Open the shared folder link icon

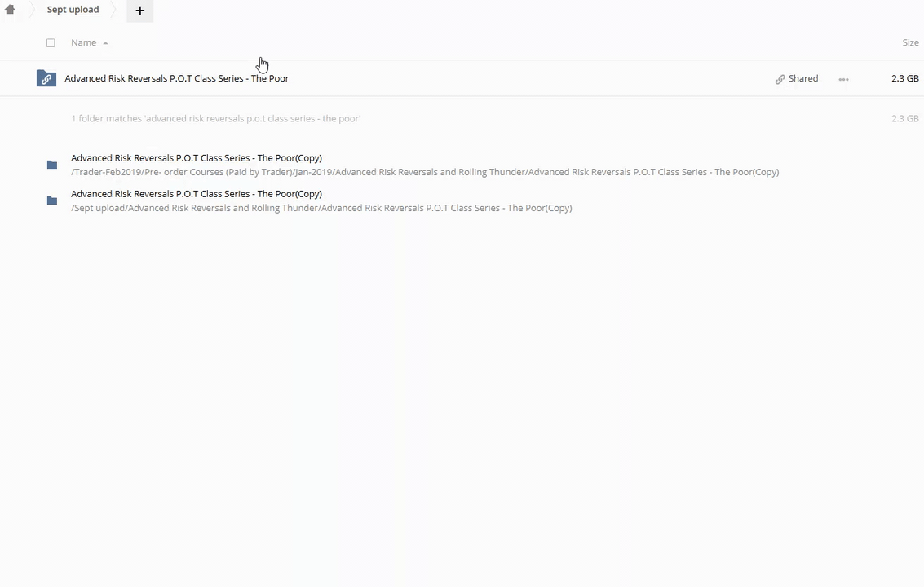[46, 78]
